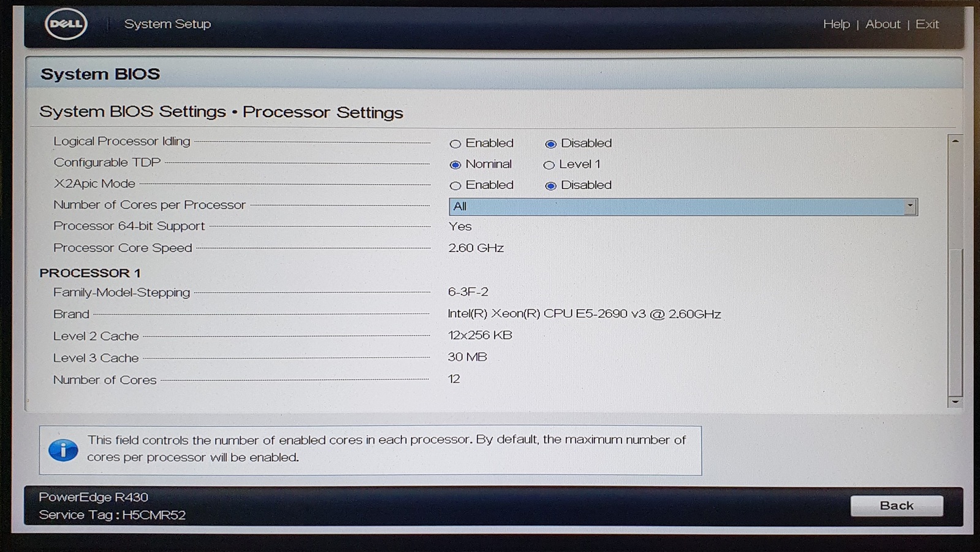Viewport: 980px width, 552px height.
Task: Click the PROCESSOR 1 section heading
Action: coord(90,273)
